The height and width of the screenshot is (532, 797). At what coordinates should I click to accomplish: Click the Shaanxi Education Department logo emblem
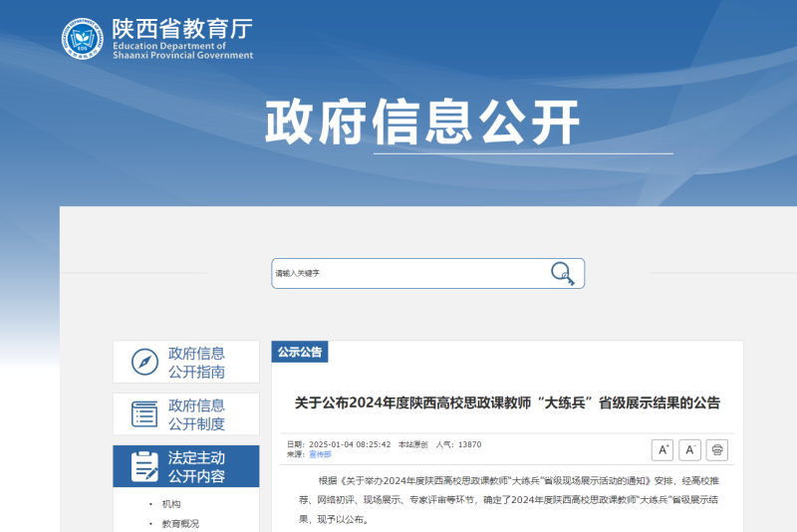tap(83, 38)
